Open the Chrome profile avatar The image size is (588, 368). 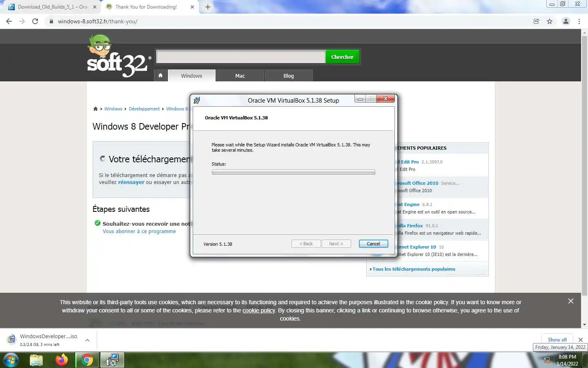point(566,21)
